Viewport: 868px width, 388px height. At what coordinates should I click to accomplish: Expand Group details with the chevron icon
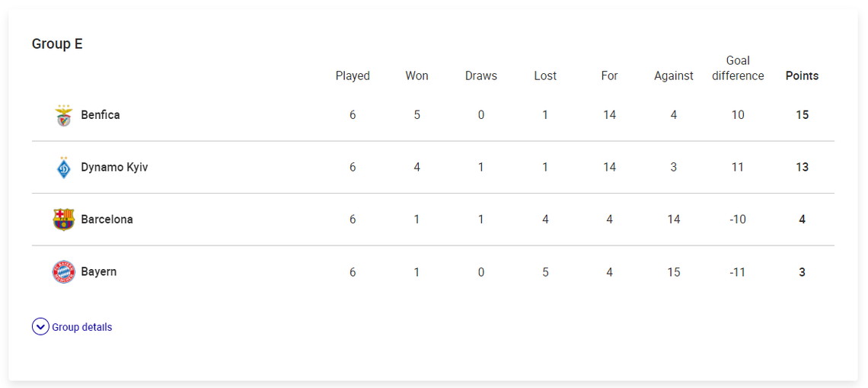click(40, 327)
